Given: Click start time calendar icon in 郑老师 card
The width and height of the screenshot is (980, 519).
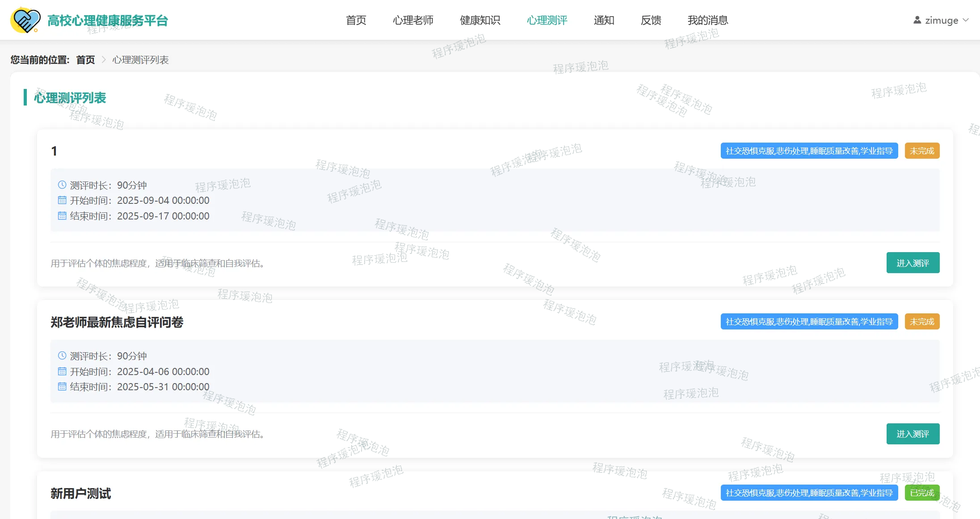Looking at the screenshot, I should [62, 371].
